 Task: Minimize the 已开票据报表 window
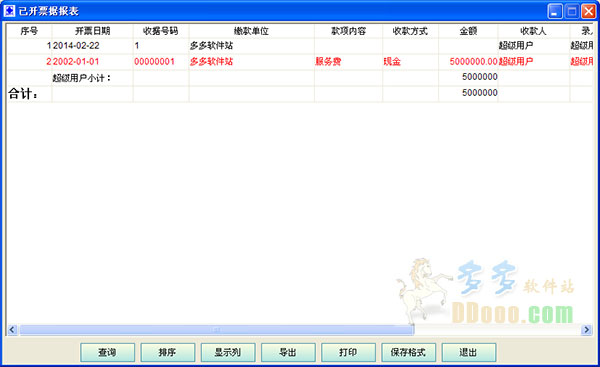tap(555, 11)
